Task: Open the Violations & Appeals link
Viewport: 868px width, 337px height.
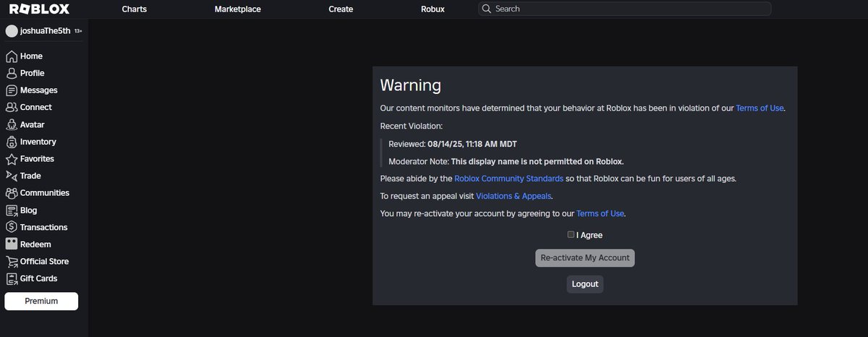Action: click(x=514, y=196)
